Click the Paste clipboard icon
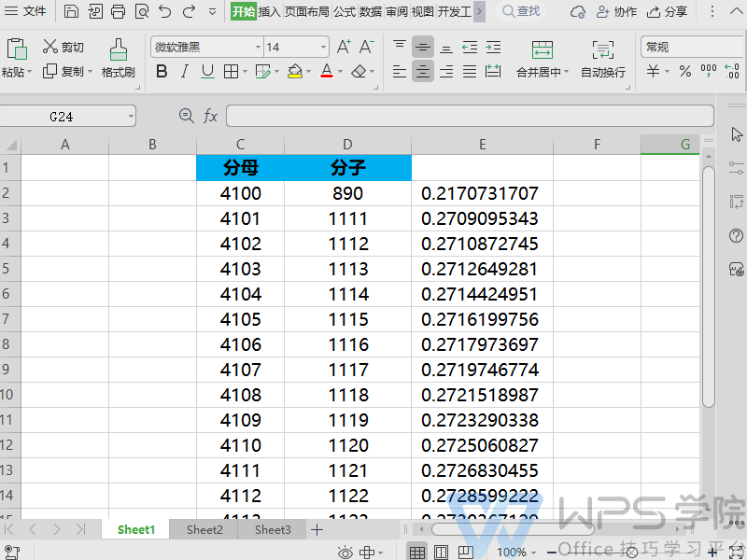The image size is (747, 560). click(x=16, y=49)
